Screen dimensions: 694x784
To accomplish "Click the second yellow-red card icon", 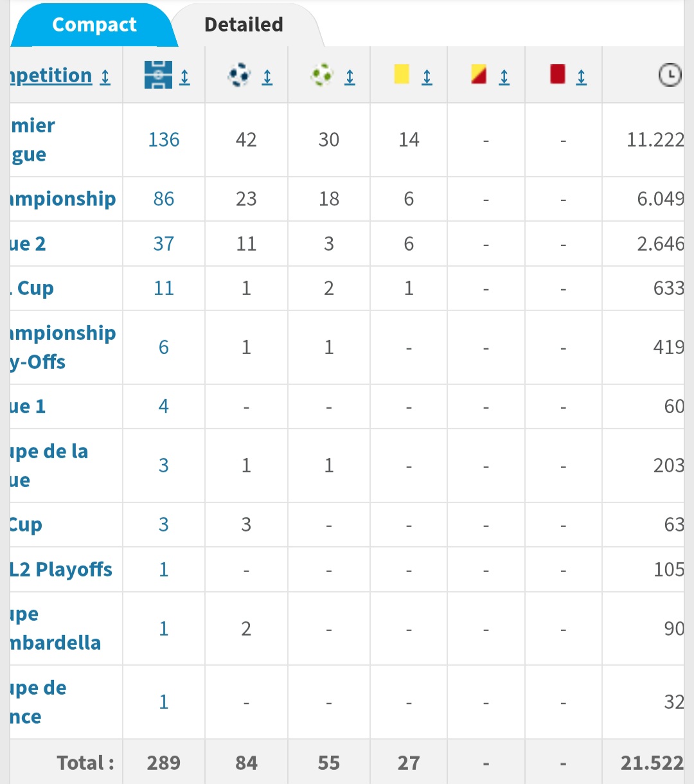I will [x=479, y=75].
